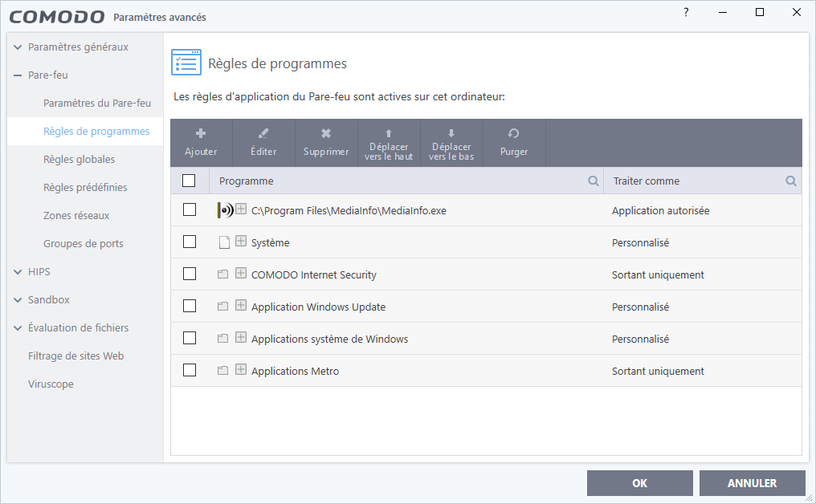The width and height of the screenshot is (816, 504).
Task: Expand the HIPS section chevron
Action: point(18,272)
